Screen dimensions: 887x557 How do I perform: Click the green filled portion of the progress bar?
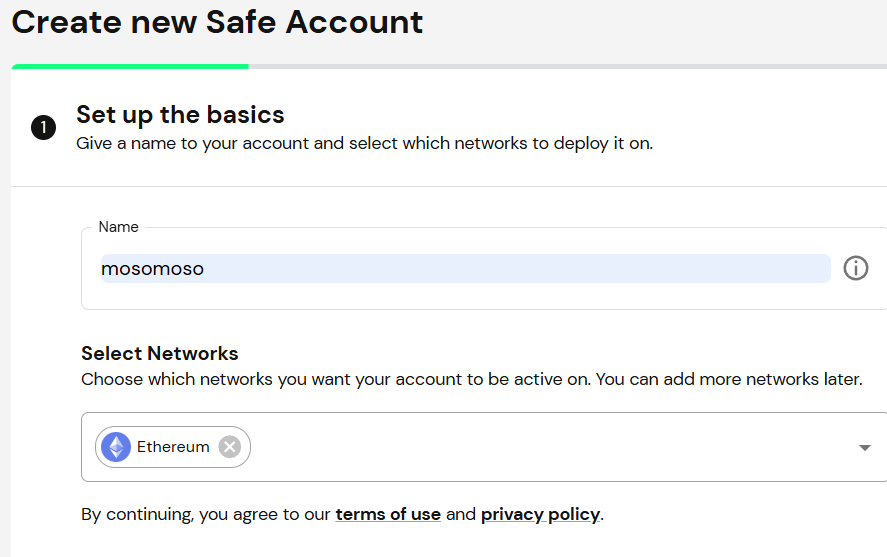130,67
